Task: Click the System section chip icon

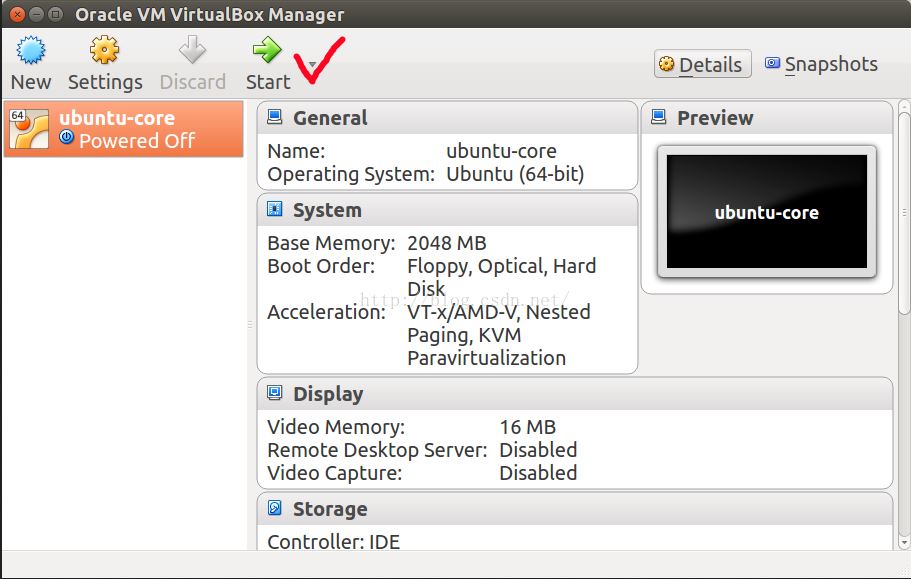Action: tap(274, 210)
